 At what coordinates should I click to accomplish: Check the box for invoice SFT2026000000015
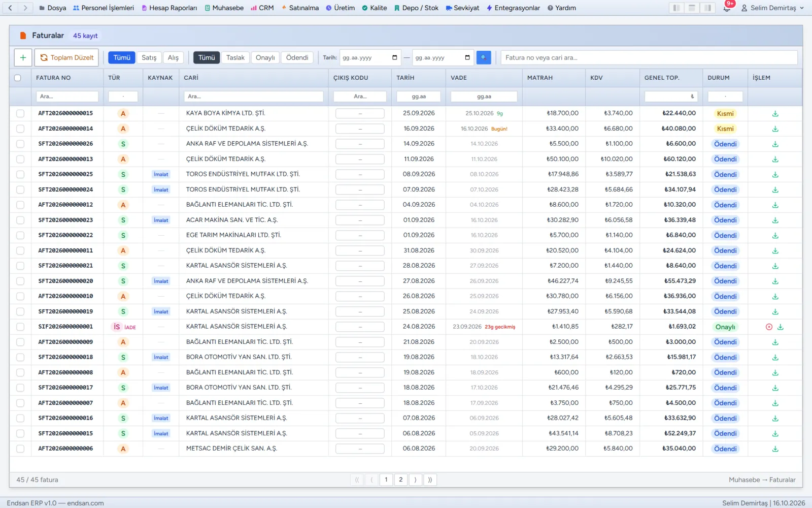20,433
